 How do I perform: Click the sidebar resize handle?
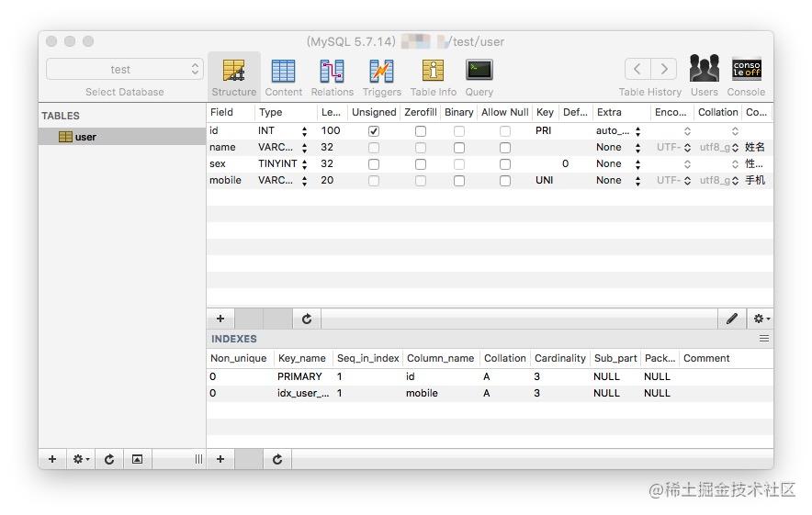coord(198,459)
